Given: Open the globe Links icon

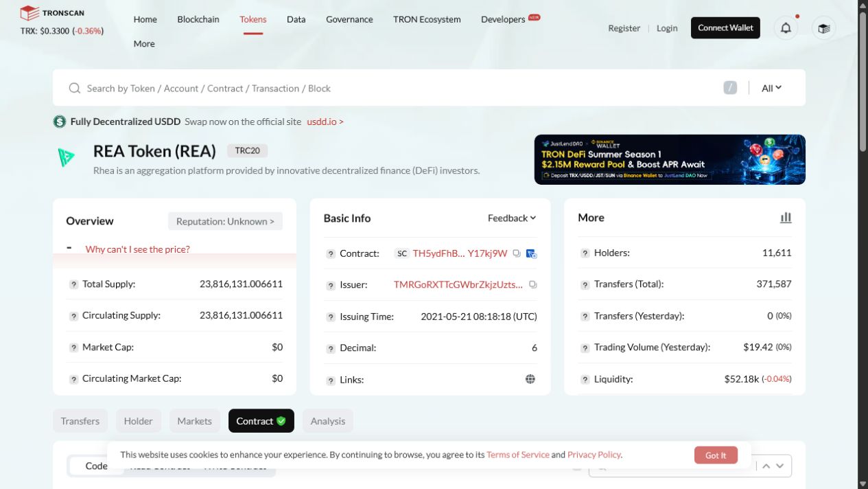Looking at the screenshot, I should coord(530,379).
